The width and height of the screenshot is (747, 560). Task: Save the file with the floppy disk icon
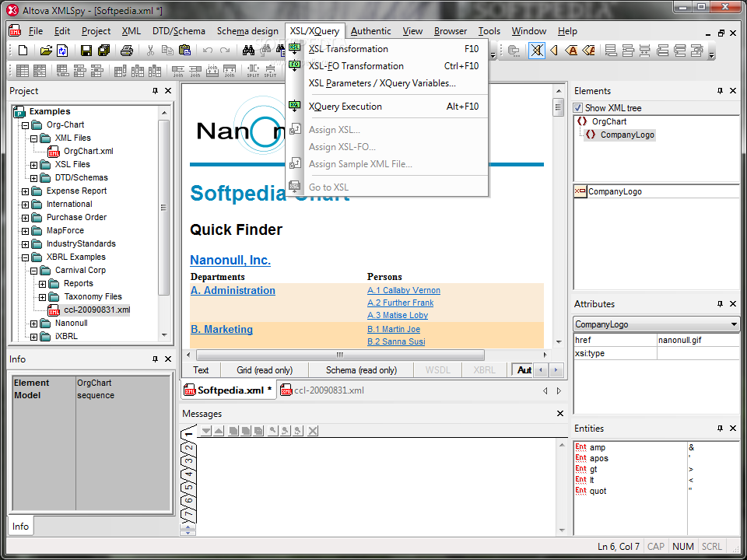point(86,50)
